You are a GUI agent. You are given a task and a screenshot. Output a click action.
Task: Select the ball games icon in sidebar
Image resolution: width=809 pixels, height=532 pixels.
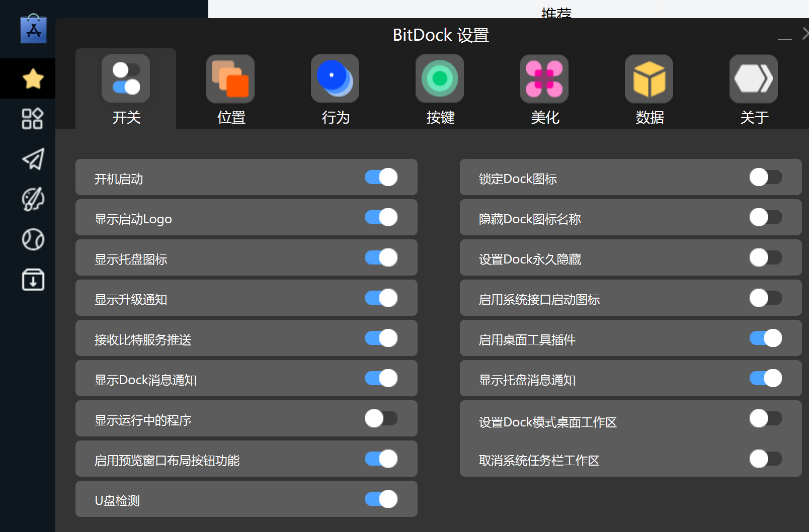tap(33, 239)
